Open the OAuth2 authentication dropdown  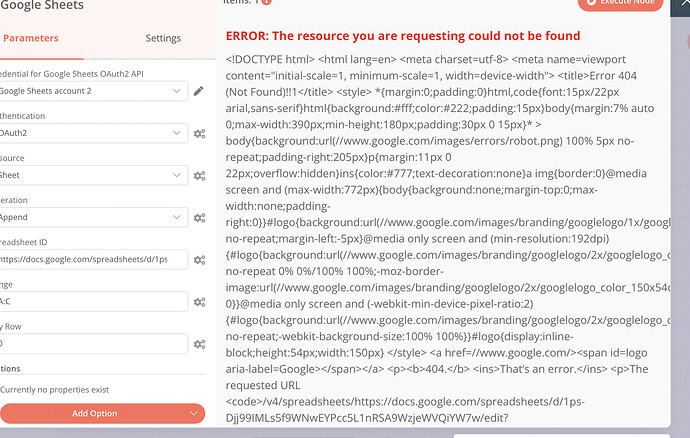(x=94, y=133)
